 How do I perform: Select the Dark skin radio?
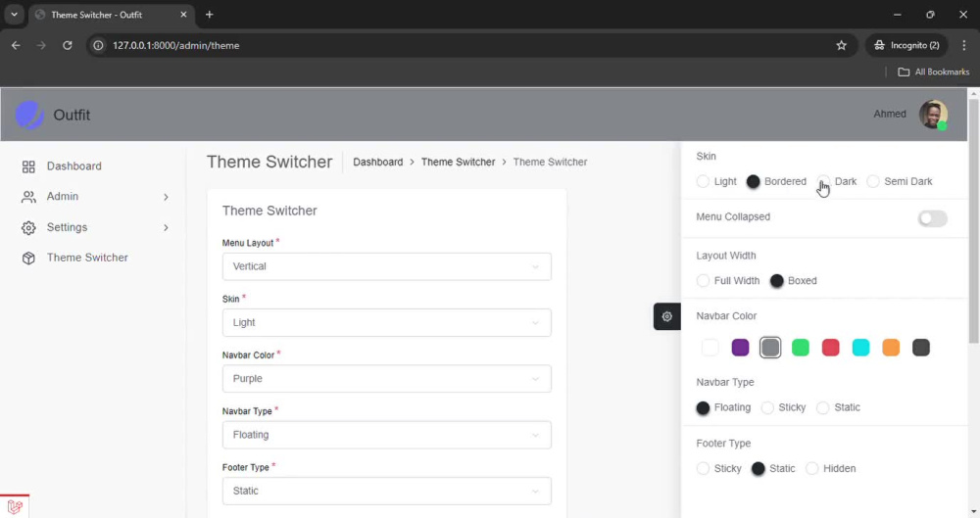click(x=824, y=181)
